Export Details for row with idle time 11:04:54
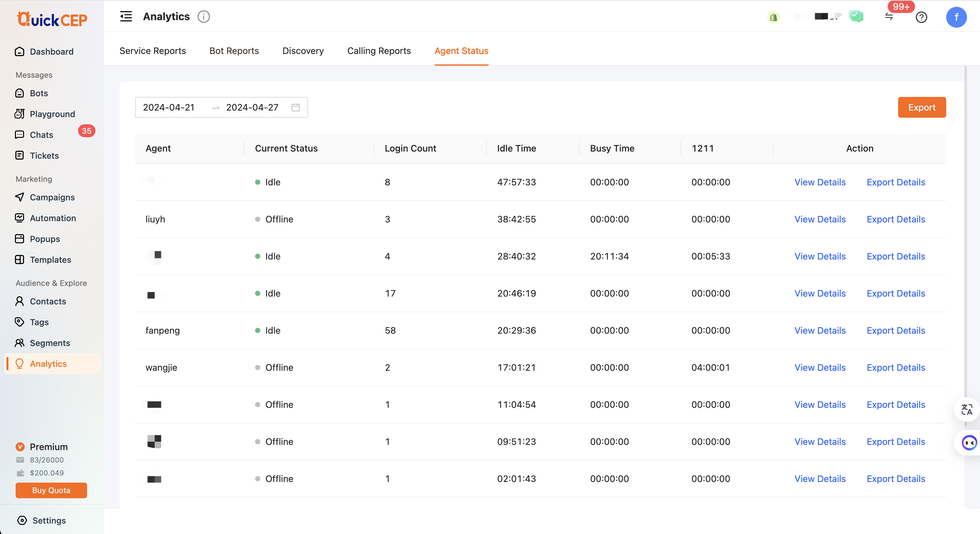The width and height of the screenshot is (980, 534). click(896, 405)
